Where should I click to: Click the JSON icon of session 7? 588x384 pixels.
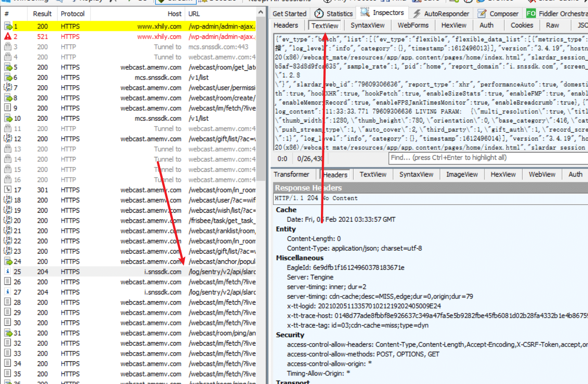(x=8, y=88)
